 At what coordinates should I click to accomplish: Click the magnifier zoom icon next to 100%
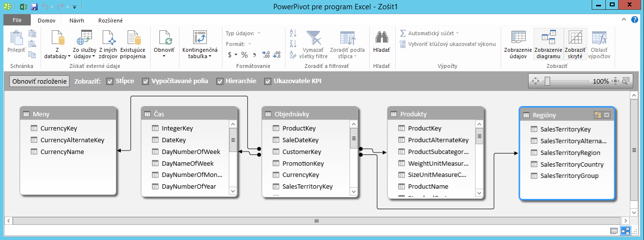point(625,81)
